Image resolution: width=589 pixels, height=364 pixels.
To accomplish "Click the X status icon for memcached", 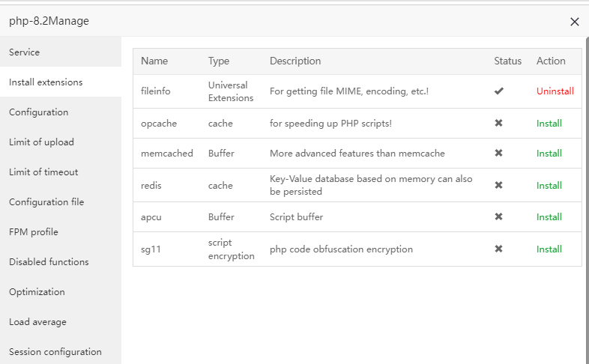I will click(499, 153).
